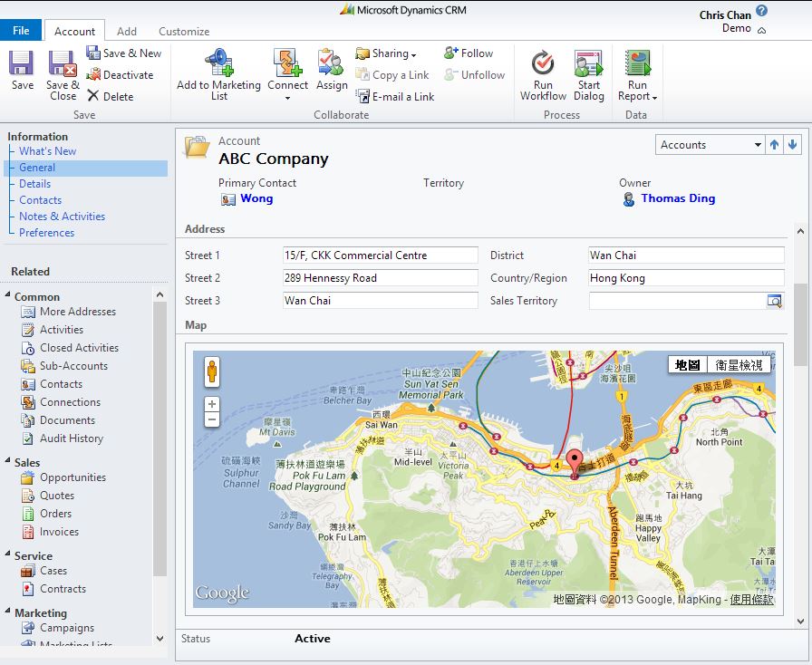This screenshot has height=665, width=812.
Task: Go to next record with down arrow
Action: point(792,144)
